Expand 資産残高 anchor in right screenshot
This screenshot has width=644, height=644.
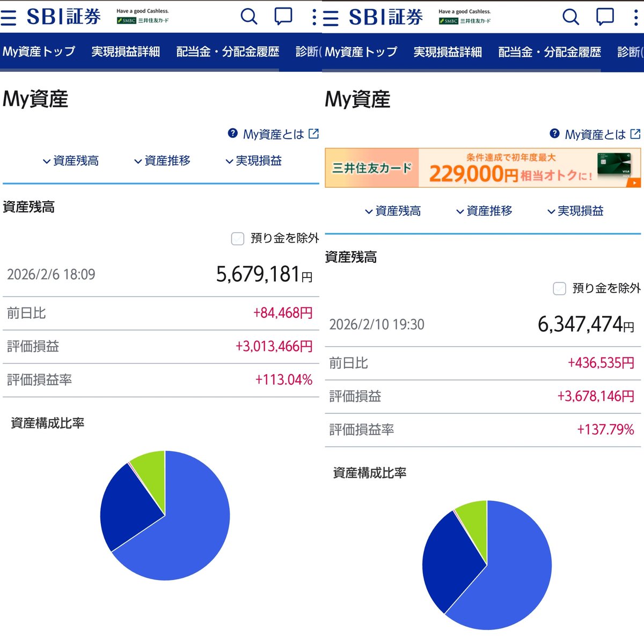[392, 211]
